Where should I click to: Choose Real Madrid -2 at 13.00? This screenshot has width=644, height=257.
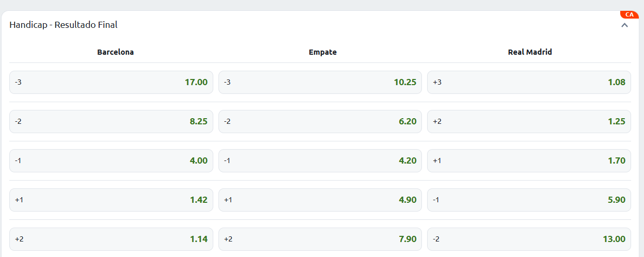coord(529,239)
